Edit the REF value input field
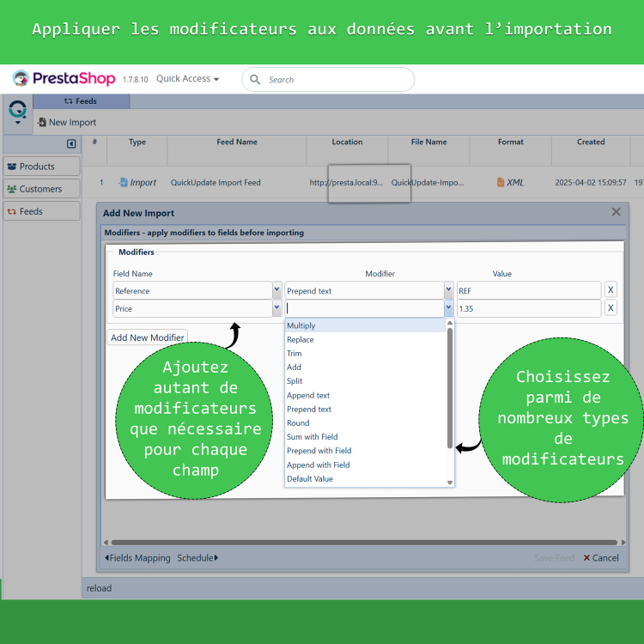Image resolution: width=644 pixels, height=644 pixels. (x=529, y=290)
